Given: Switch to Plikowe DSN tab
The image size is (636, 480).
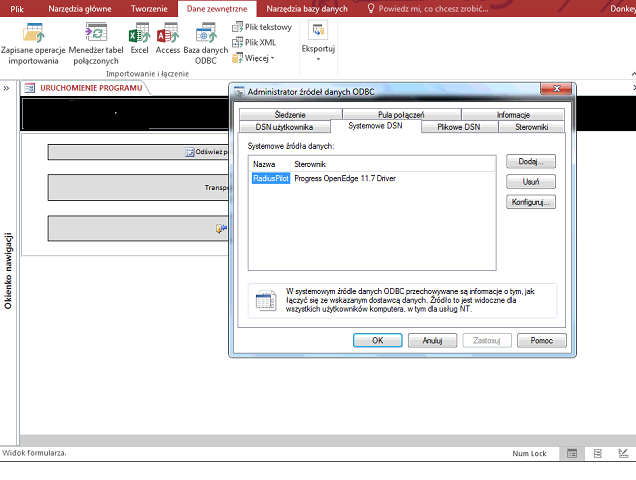Looking at the screenshot, I should pyautogui.click(x=459, y=127).
